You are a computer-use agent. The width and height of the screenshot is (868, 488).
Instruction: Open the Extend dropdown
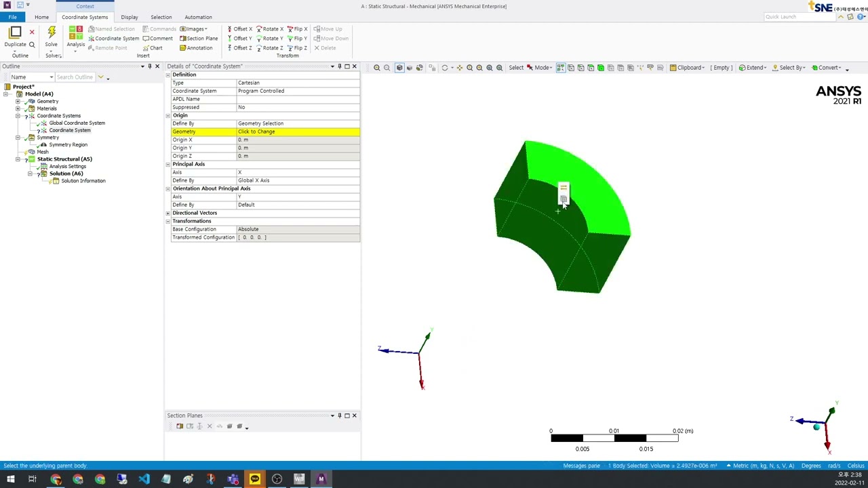click(752, 68)
